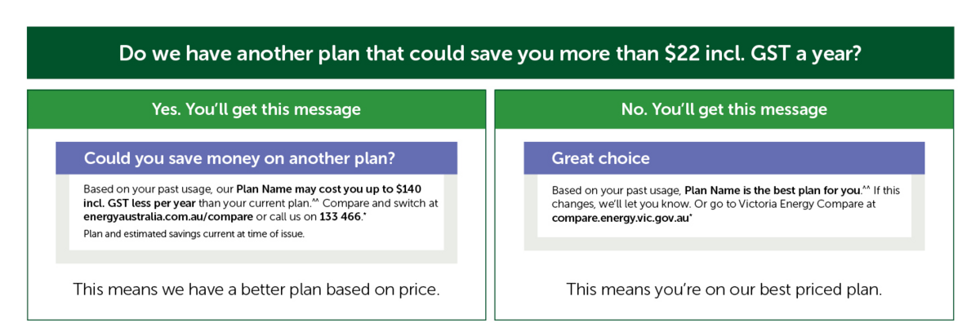
Task: Click 'This means you're on our best priced plan' caption
Action: pyautogui.click(x=724, y=289)
